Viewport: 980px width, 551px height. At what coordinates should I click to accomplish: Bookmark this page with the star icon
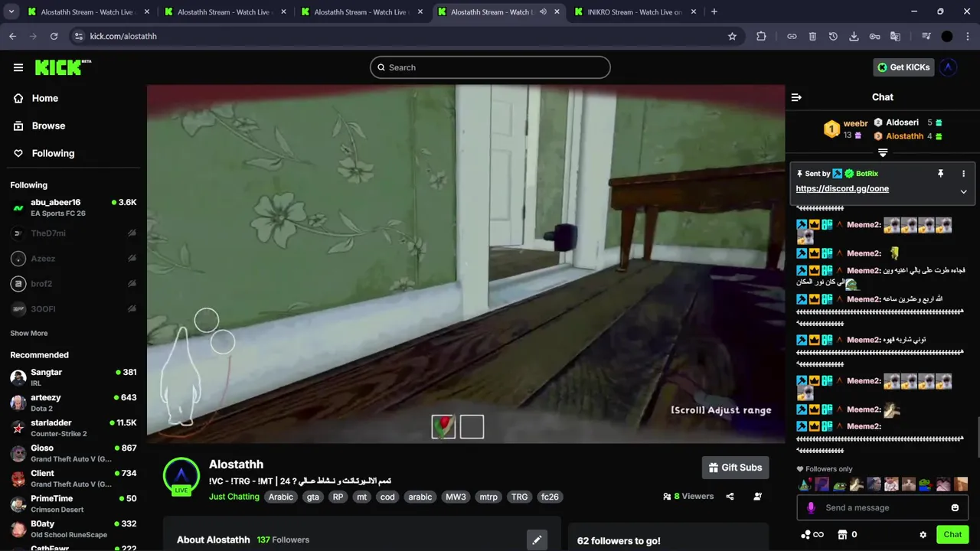pyautogui.click(x=732, y=36)
